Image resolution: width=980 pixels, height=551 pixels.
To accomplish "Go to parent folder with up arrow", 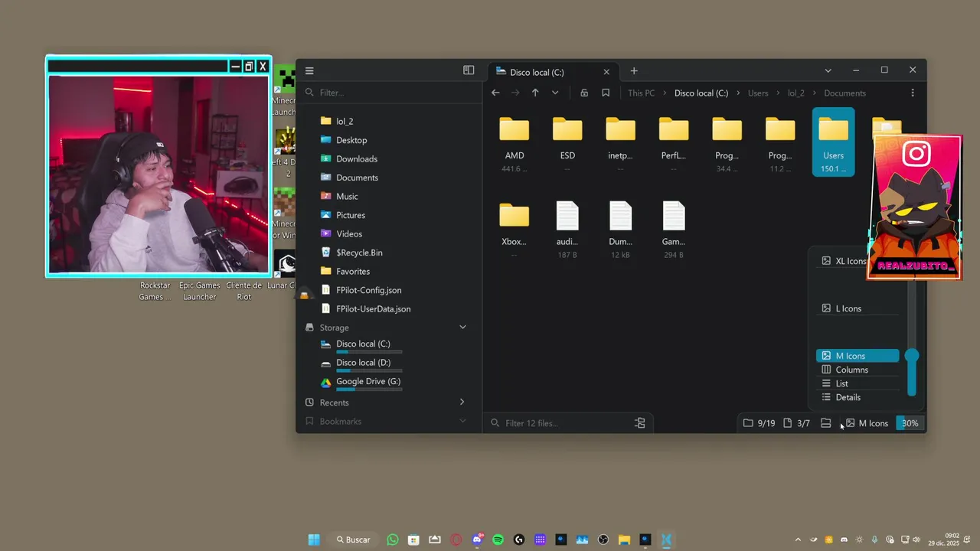I will point(535,93).
